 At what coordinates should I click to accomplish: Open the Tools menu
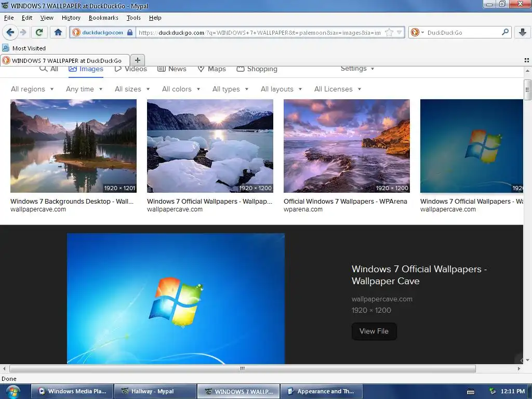134,18
